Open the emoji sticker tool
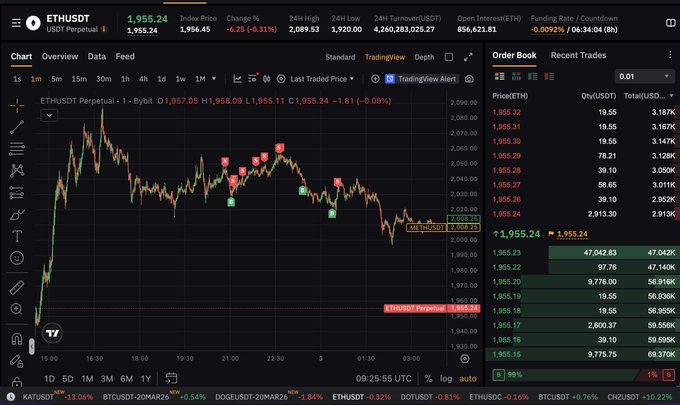 click(16, 258)
